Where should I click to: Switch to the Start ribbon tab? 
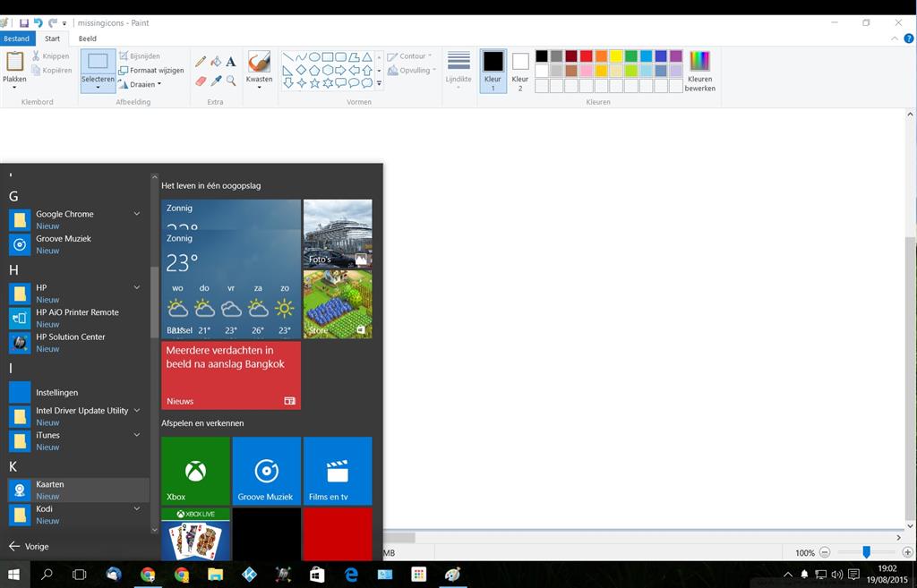tap(53, 38)
